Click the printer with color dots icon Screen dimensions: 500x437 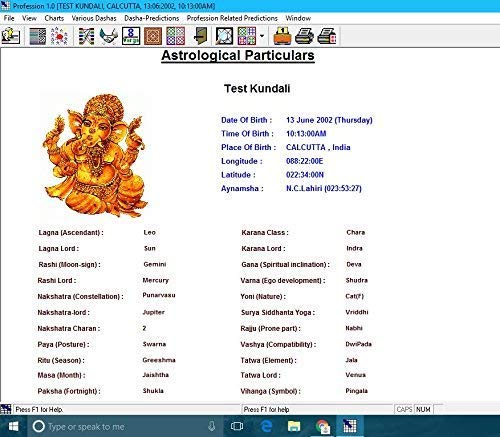click(327, 36)
